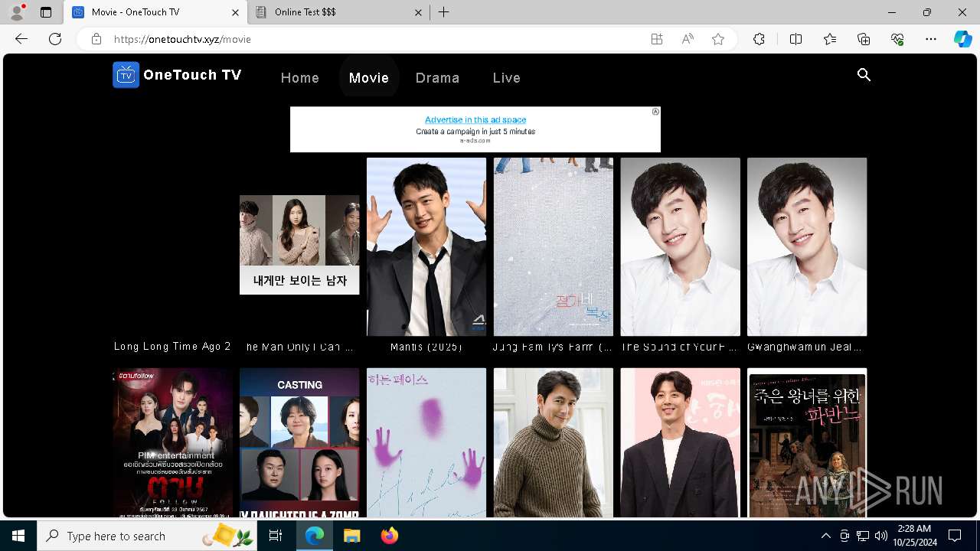The width and height of the screenshot is (980, 551).
Task: Close the Movie - OneTouch TV tab
Action: 235,12
